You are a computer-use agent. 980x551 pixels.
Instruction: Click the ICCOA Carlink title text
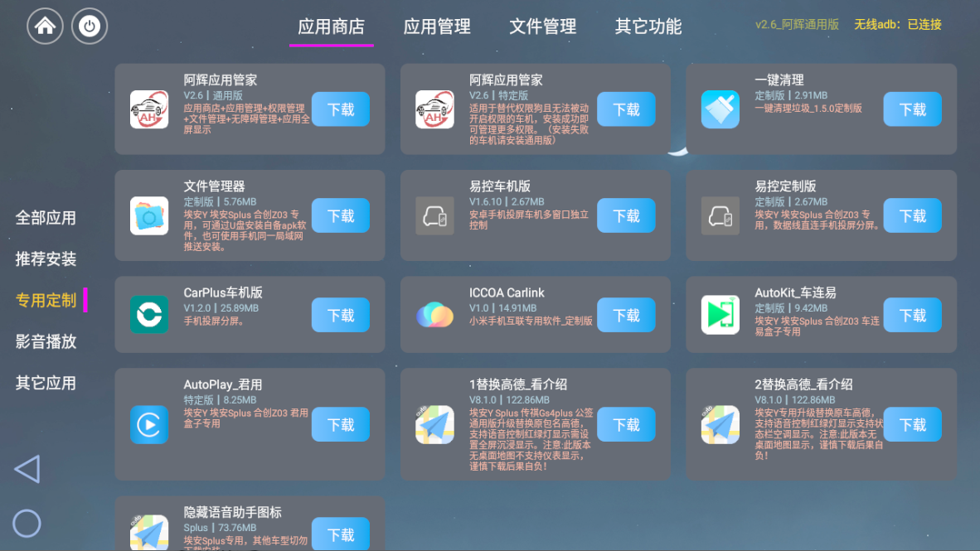(507, 292)
